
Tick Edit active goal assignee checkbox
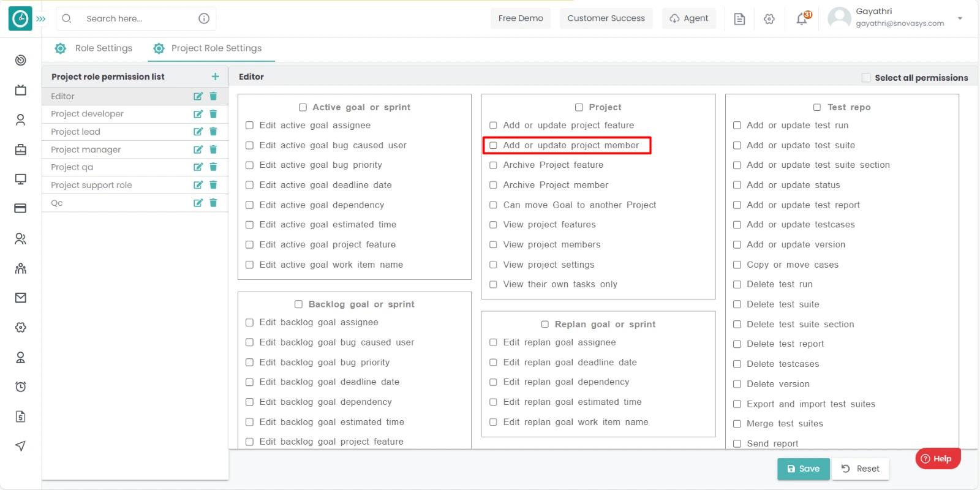click(249, 126)
